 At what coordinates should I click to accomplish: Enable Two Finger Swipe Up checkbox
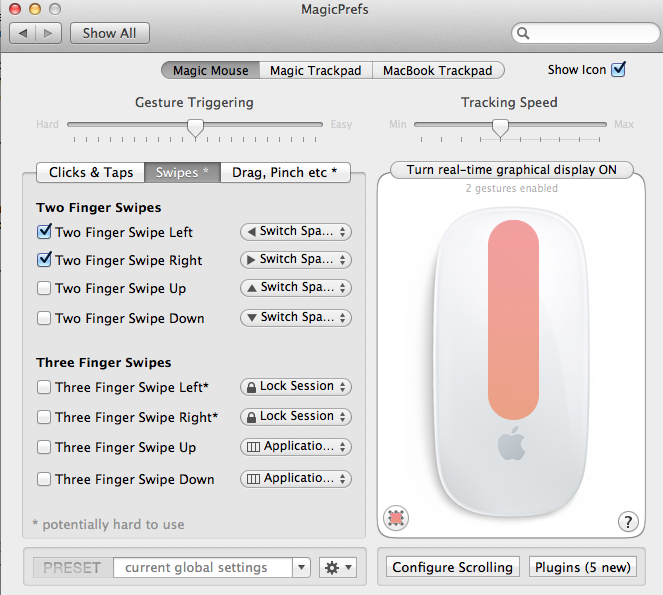(44, 288)
